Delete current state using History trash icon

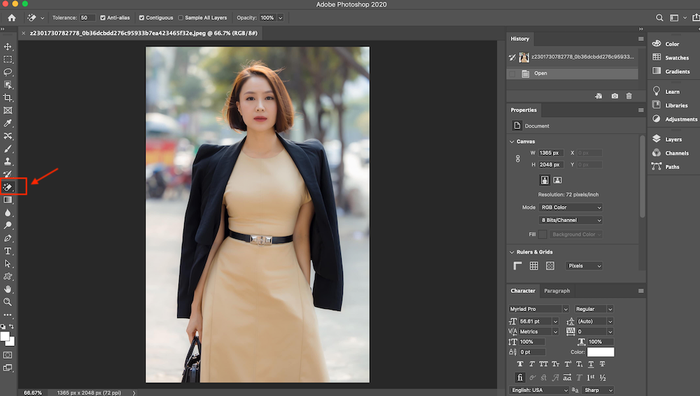(629, 96)
